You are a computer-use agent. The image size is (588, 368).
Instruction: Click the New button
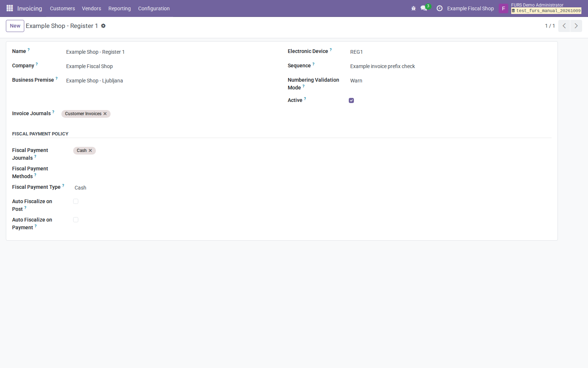click(x=15, y=26)
